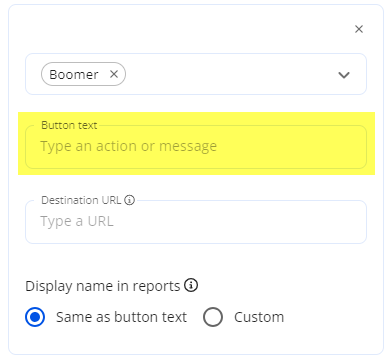The width and height of the screenshot is (391, 360).
Task: Click the Display name in reports label
Action: click(x=103, y=286)
